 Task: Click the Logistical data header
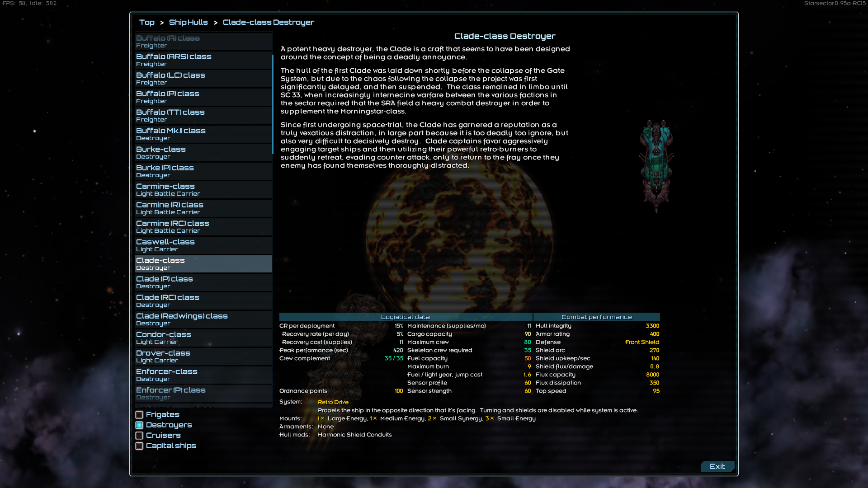[405, 317]
